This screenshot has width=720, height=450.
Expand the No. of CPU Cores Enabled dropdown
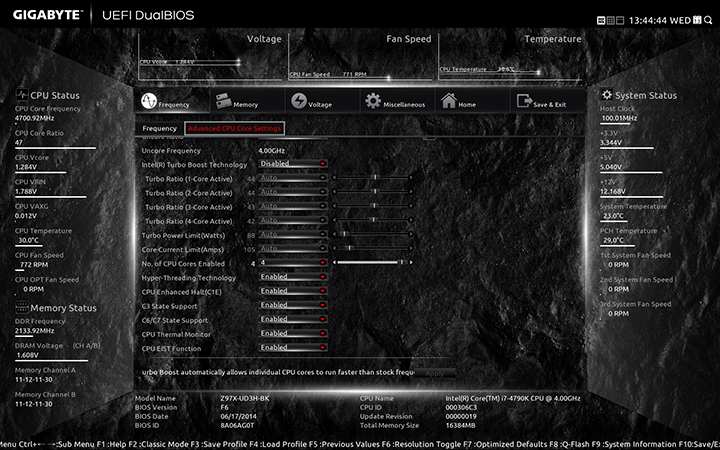(x=293, y=263)
